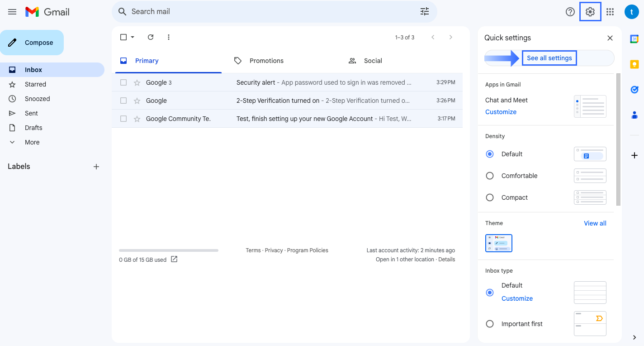Choose Important first inbox type

click(x=490, y=324)
